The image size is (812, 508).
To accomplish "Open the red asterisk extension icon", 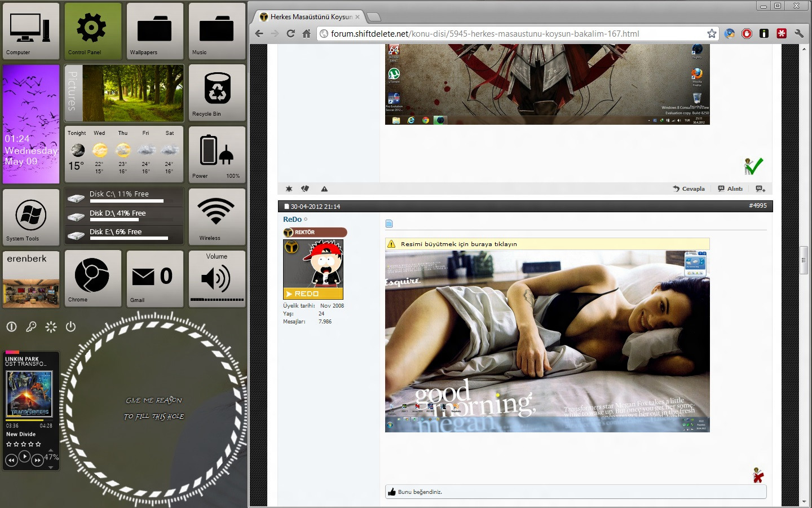I will pyautogui.click(x=782, y=34).
